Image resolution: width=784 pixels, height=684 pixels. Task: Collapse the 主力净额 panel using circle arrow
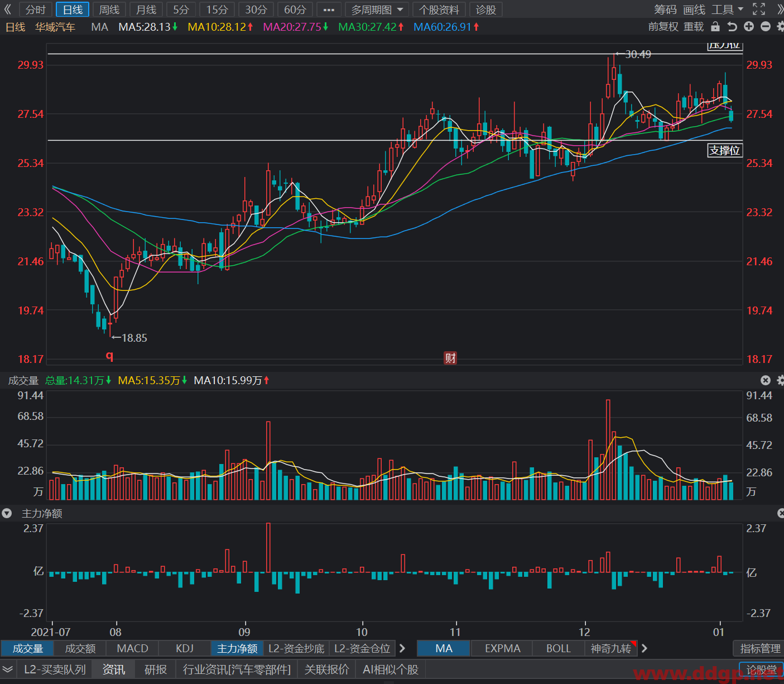pos(7,513)
